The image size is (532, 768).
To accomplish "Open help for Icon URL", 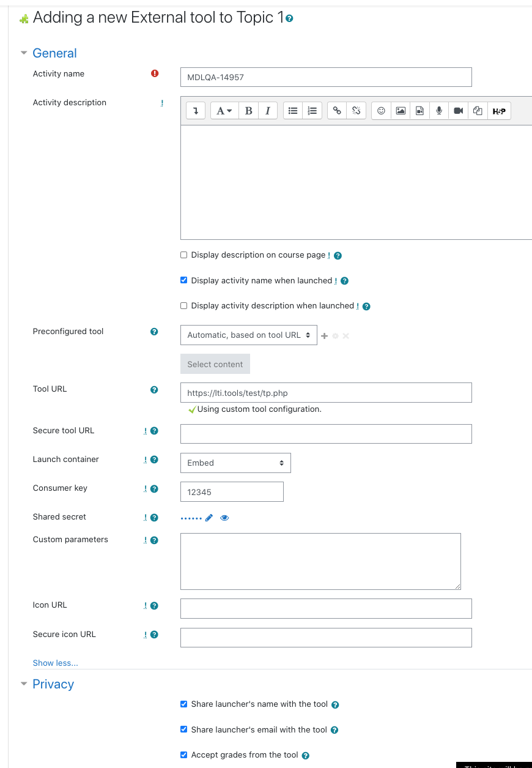I will [154, 606].
